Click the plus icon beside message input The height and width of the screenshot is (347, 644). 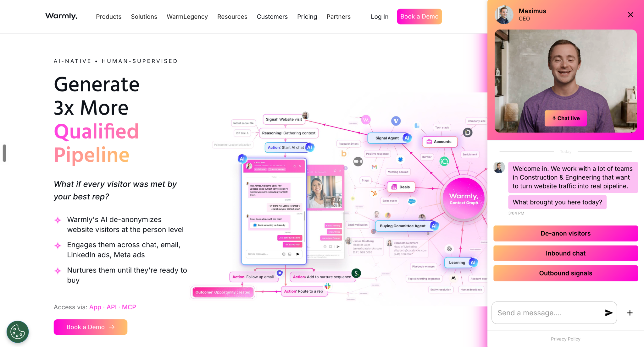[630, 313]
